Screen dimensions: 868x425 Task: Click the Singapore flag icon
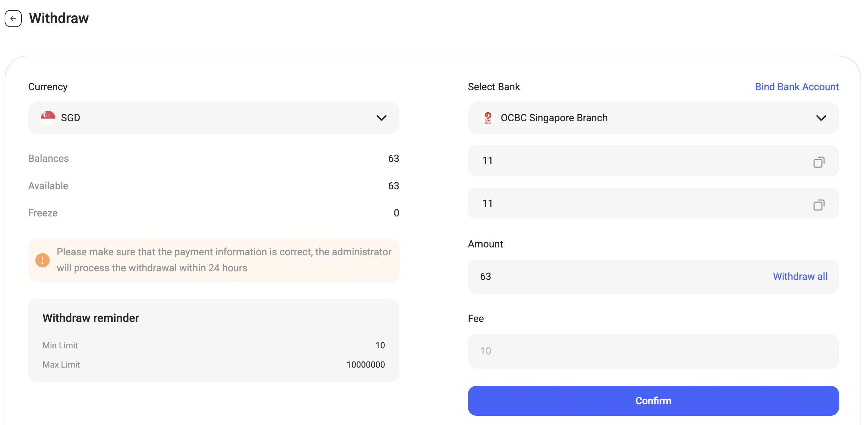48,118
